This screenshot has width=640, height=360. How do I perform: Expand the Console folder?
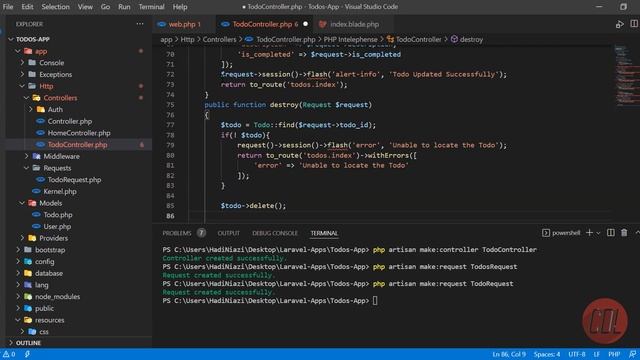22,63
